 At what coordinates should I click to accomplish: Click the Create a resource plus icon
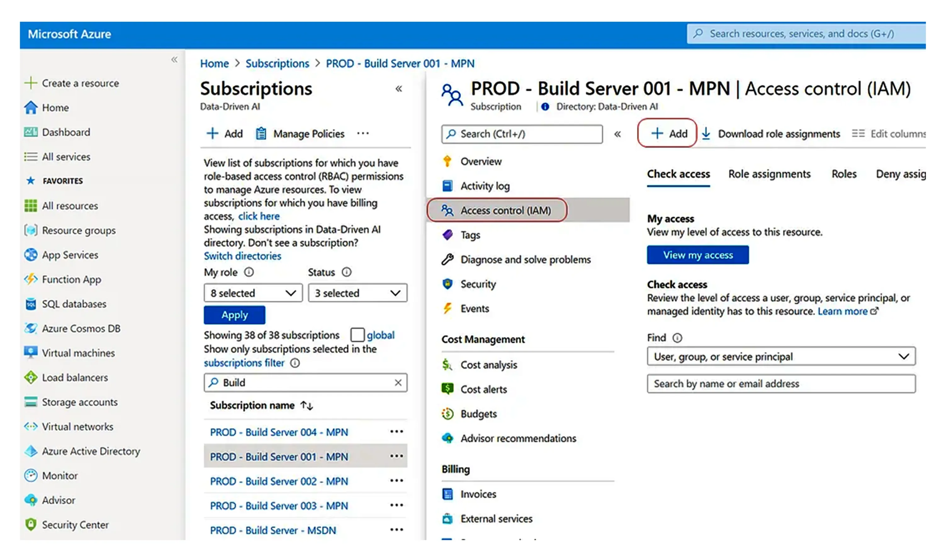(31, 83)
